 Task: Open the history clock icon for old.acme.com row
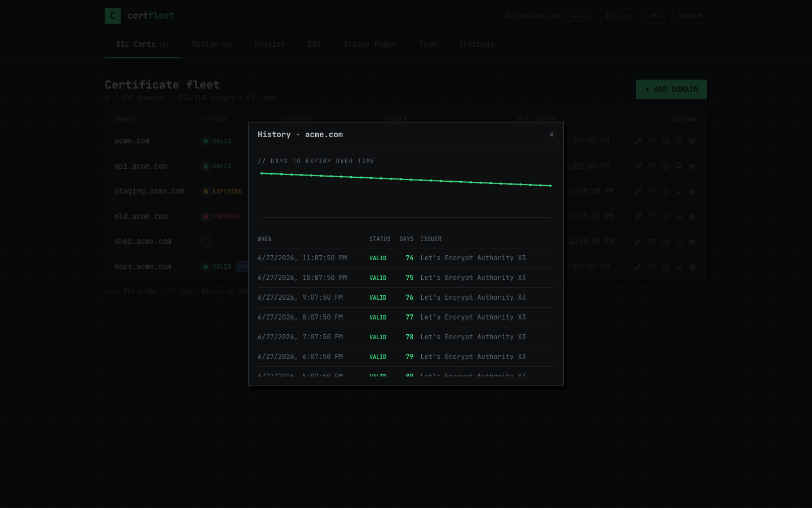tap(665, 216)
